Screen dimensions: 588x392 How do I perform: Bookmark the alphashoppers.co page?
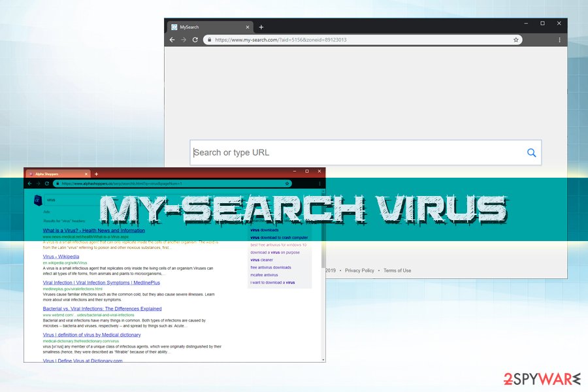click(287, 184)
